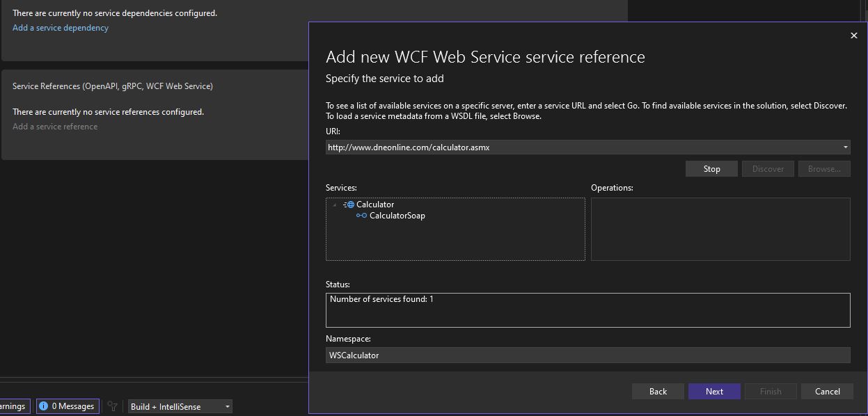Viewport: 868px width, 416px height.
Task: Select the Calculator node in the Services list
Action: [376, 204]
